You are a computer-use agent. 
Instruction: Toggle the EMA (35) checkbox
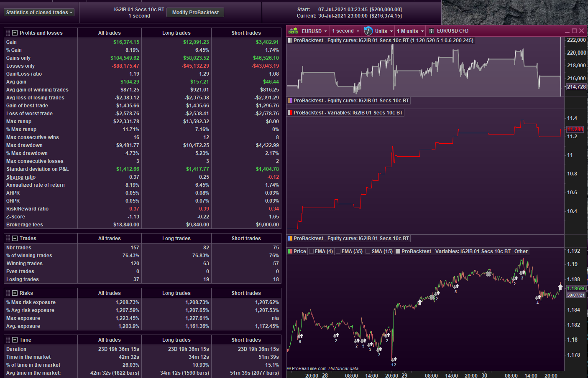(x=338, y=251)
